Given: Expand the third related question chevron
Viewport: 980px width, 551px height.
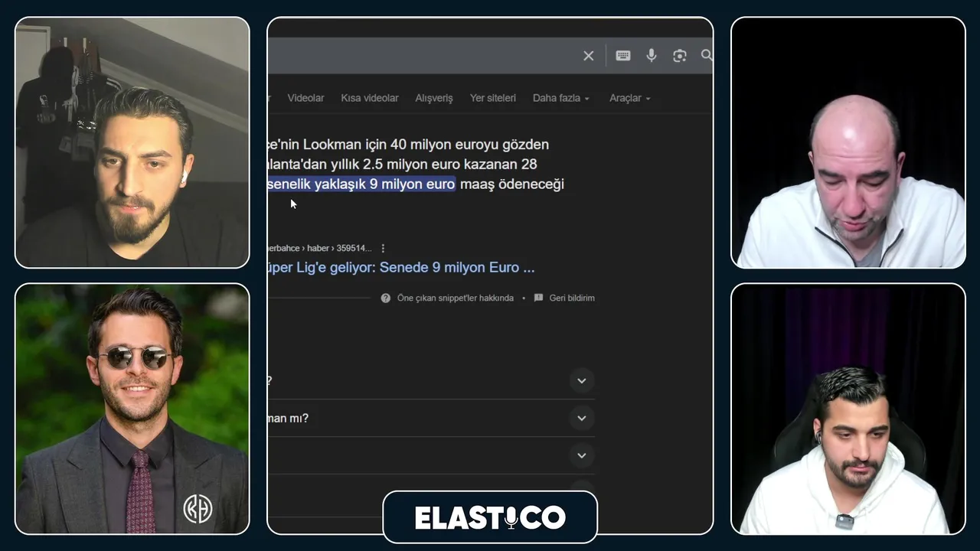Looking at the screenshot, I should coord(582,455).
